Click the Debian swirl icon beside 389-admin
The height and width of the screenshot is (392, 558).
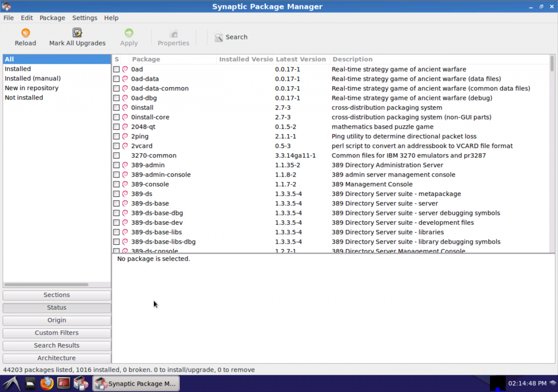tap(125, 165)
